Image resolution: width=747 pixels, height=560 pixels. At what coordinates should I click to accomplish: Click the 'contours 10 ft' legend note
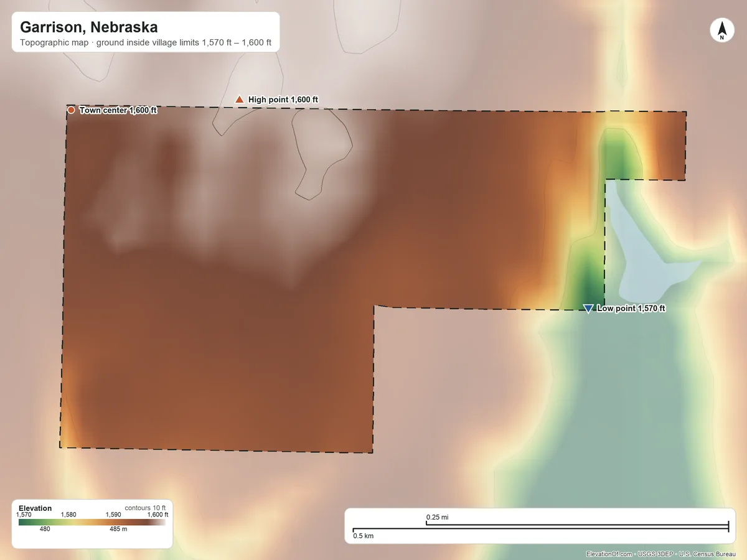146,508
